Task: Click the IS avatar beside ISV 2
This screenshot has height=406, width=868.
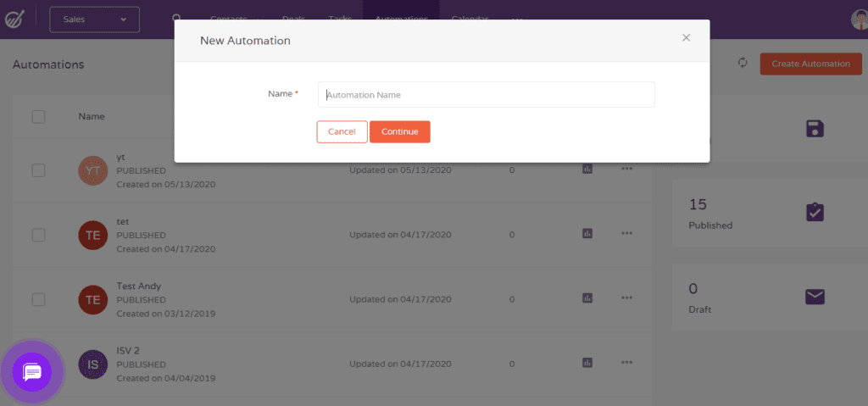Action: (93, 364)
